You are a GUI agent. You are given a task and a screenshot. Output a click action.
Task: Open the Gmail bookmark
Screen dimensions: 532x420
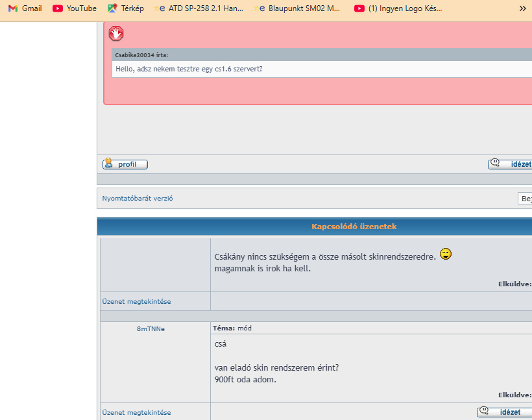coord(25,8)
